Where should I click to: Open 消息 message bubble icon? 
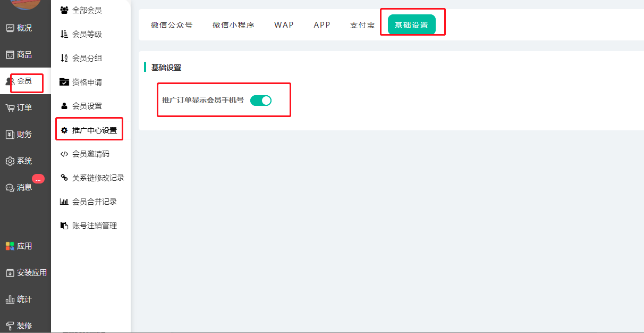click(x=10, y=188)
